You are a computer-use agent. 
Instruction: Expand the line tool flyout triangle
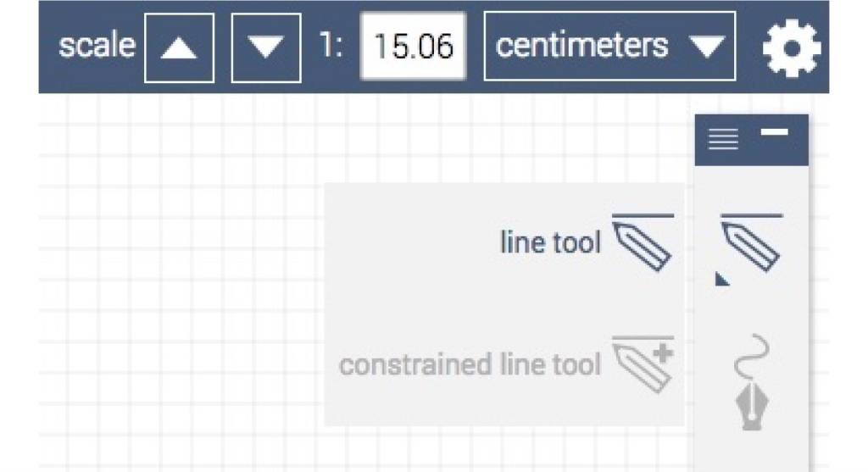tap(721, 280)
